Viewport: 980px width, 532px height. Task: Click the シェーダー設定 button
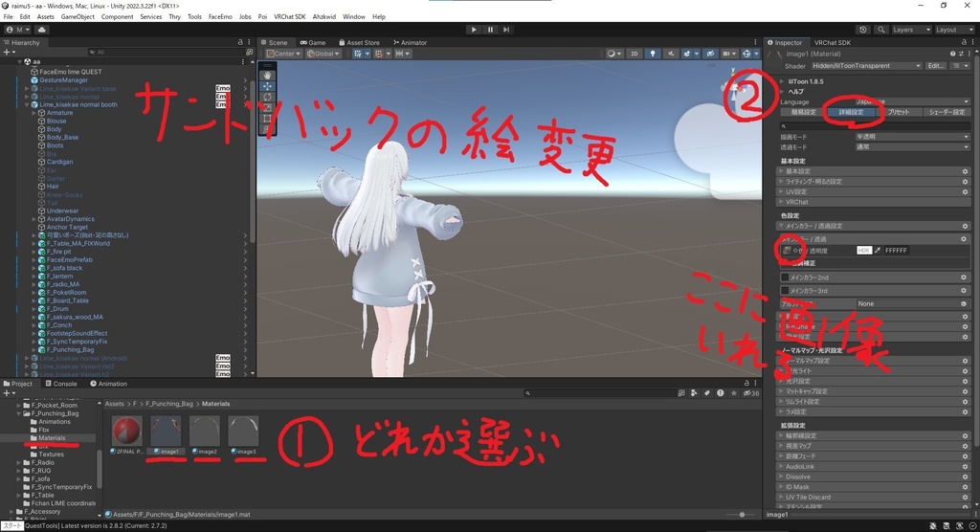[947, 112]
